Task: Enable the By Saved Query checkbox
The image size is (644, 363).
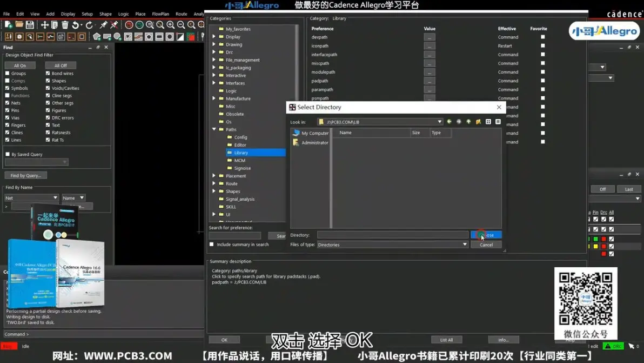Action: click(x=8, y=154)
